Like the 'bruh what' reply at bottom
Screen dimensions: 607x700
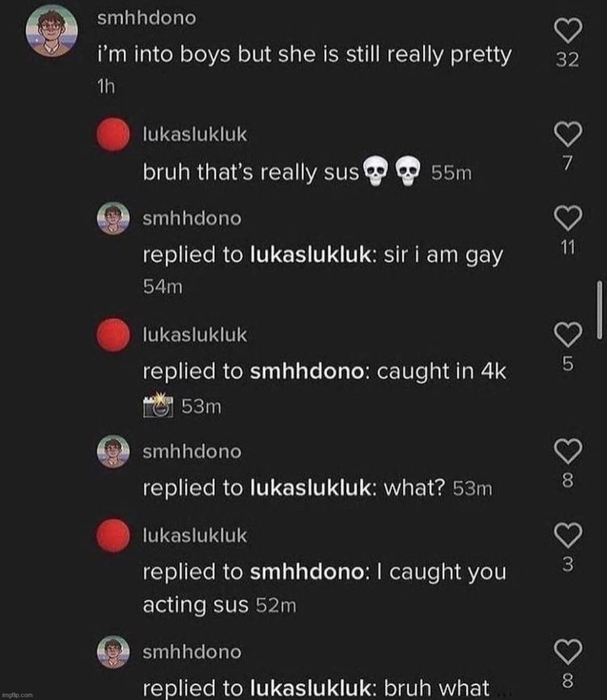567,652
